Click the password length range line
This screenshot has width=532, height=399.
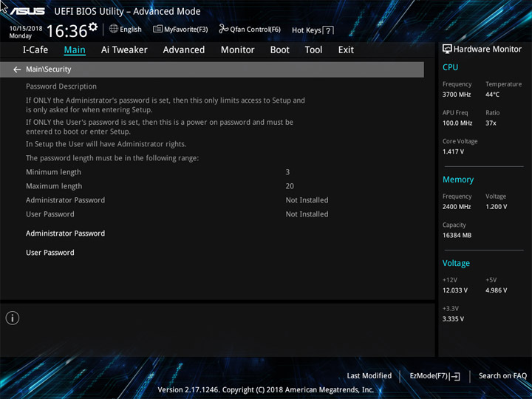click(x=112, y=158)
